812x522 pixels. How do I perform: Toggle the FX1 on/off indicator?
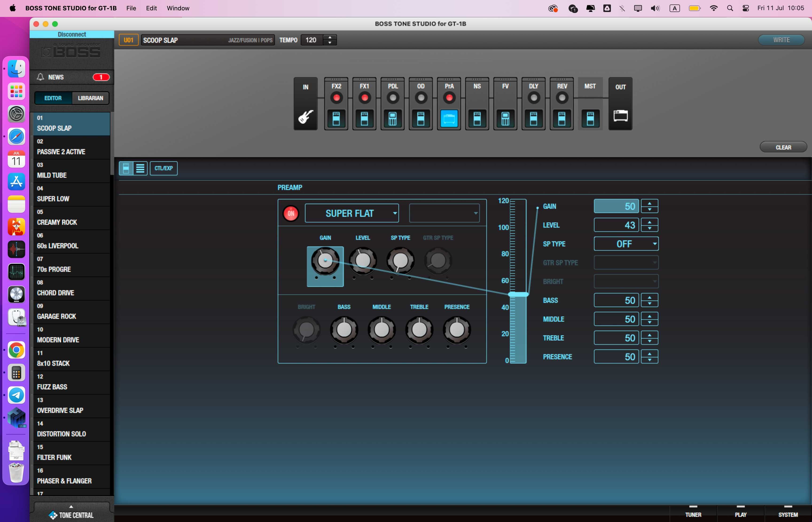click(x=364, y=98)
